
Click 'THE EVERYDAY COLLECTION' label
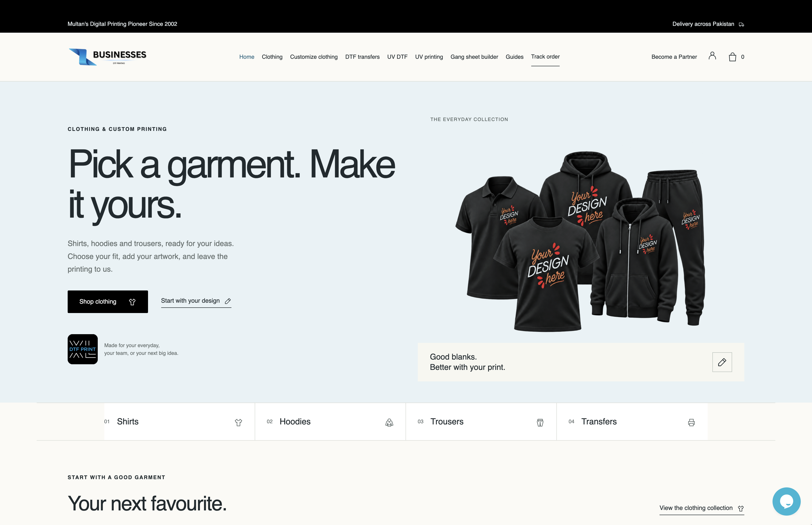pos(469,119)
